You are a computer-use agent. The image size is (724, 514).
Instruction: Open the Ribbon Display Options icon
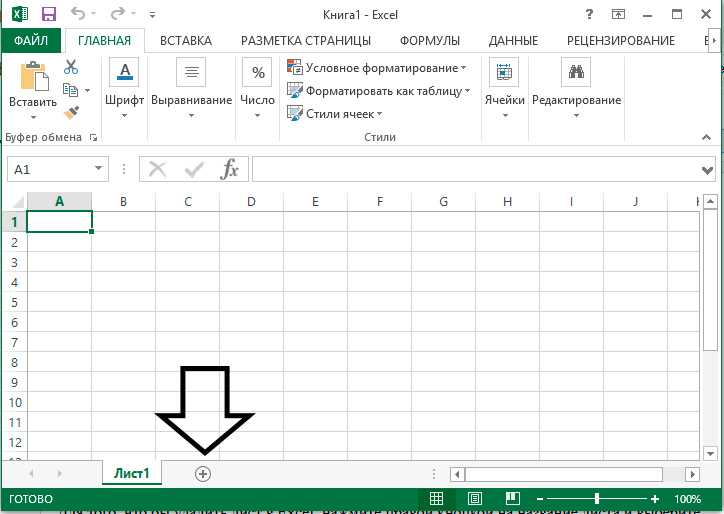pos(618,14)
